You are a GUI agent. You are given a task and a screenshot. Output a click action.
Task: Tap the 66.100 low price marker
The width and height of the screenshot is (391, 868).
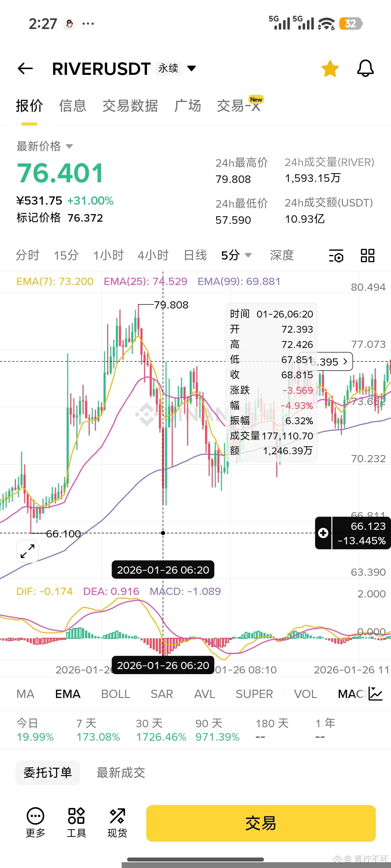pyautogui.click(x=63, y=534)
